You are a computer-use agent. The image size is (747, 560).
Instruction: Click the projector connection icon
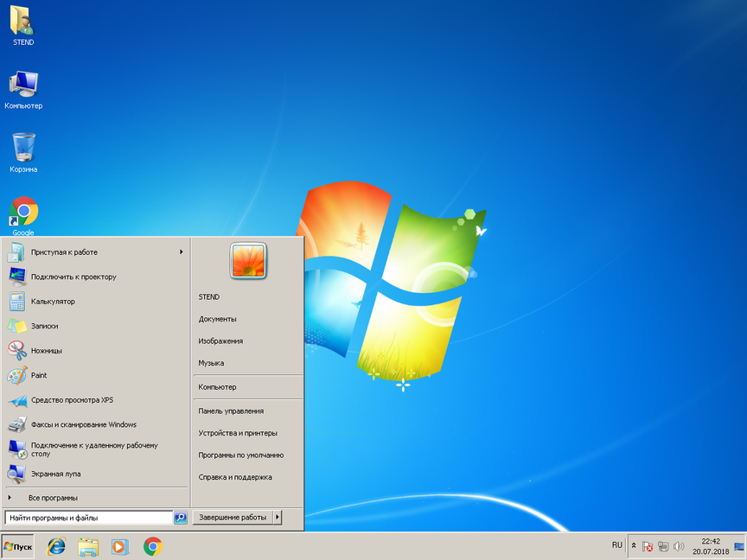pos(17,277)
